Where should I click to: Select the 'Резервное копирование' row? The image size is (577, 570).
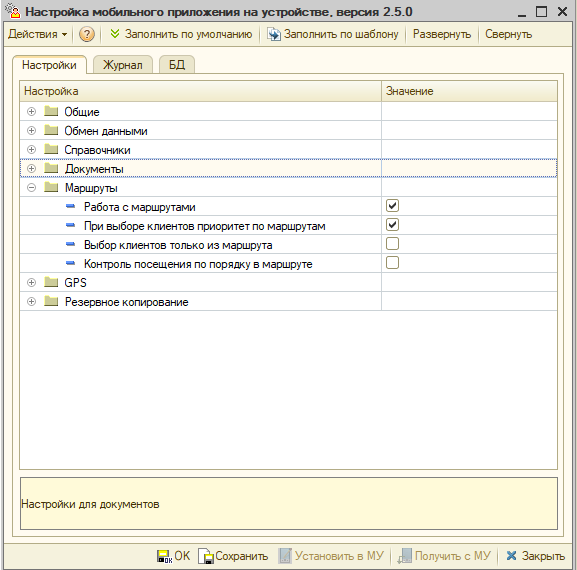(x=288, y=302)
